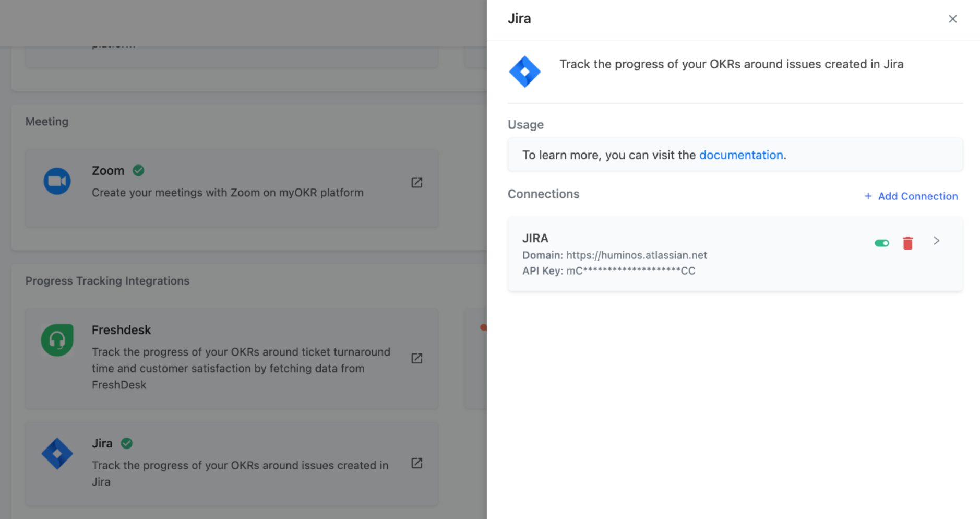Click the Usage section label
Screen dimensions: 980x519
(x=525, y=125)
